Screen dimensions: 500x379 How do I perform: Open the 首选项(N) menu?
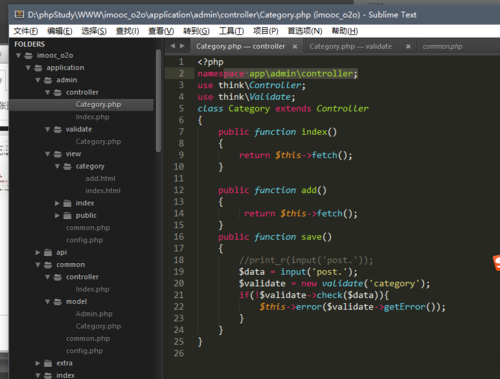pyautogui.click(x=305, y=31)
